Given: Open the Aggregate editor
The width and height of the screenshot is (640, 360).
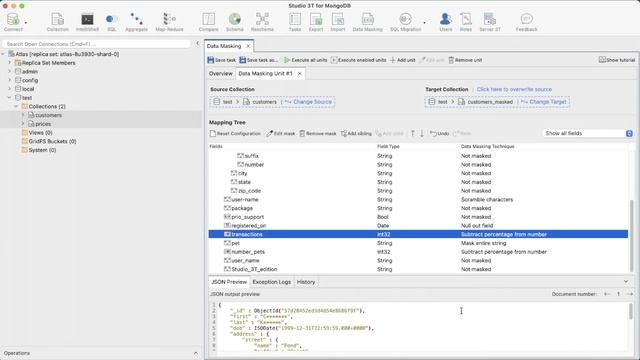Looking at the screenshot, I should tap(136, 22).
